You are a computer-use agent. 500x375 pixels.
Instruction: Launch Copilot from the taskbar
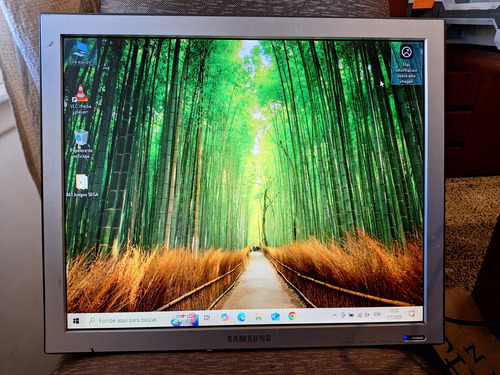point(225,317)
